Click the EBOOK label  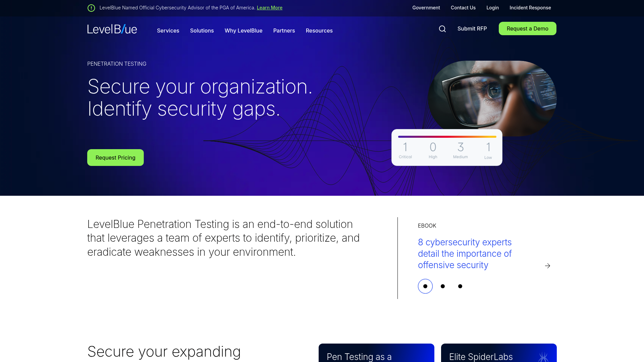[427, 226]
